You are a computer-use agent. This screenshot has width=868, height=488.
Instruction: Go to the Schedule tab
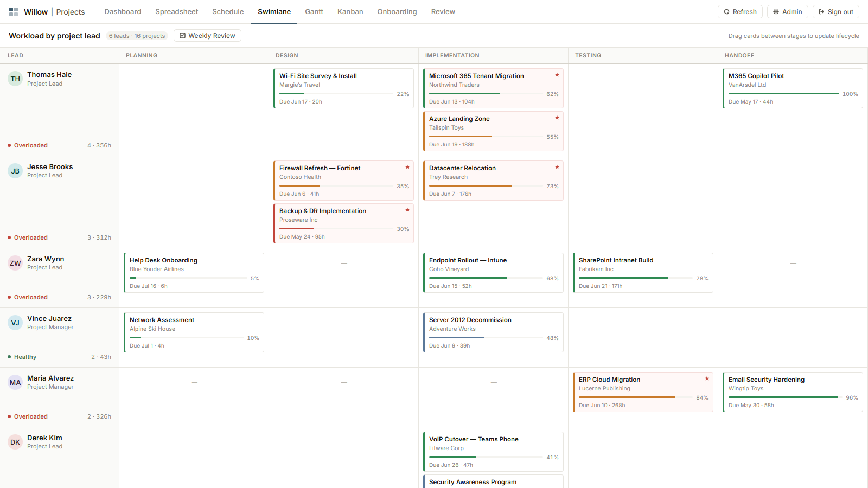[x=228, y=12]
